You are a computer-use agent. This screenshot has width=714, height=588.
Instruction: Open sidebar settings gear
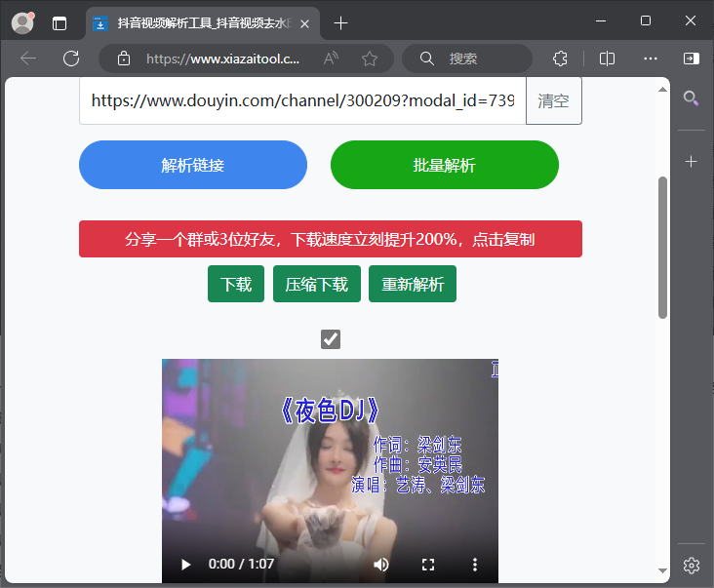click(692, 566)
